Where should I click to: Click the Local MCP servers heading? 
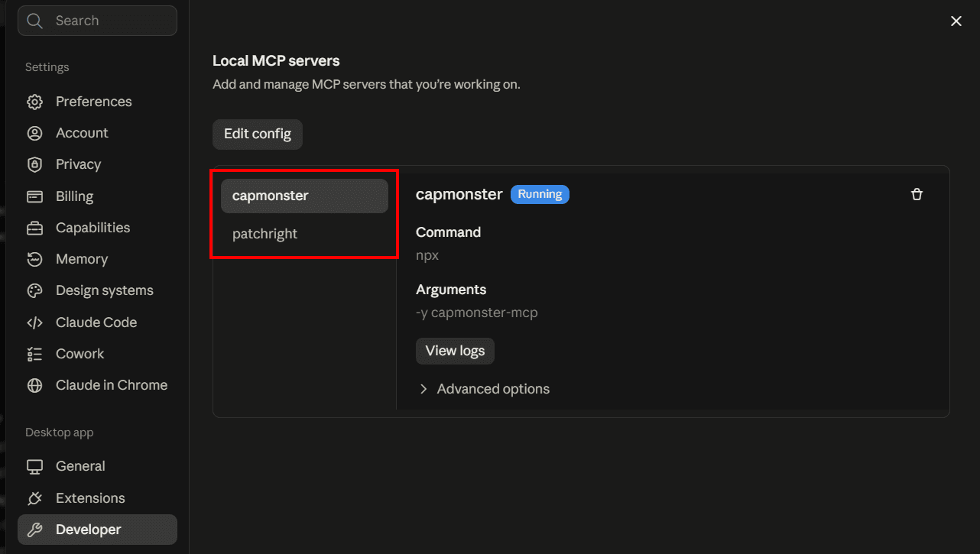pyautogui.click(x=276, y=60)
